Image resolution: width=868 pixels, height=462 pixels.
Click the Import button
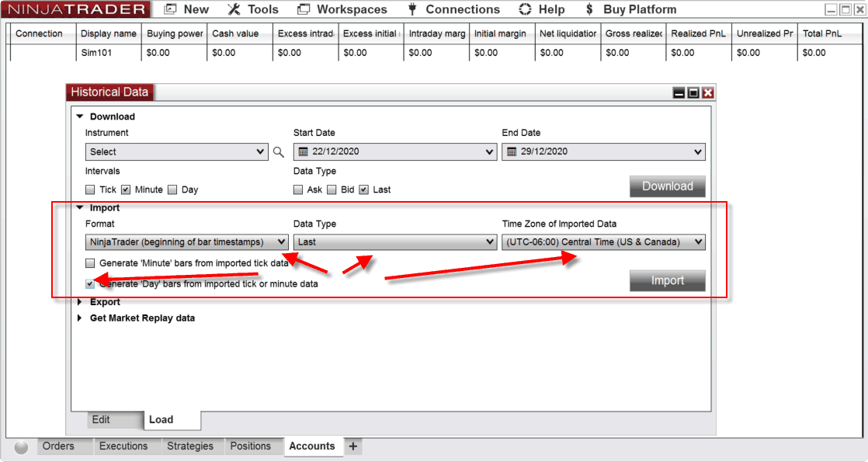[x=667, y=281]
